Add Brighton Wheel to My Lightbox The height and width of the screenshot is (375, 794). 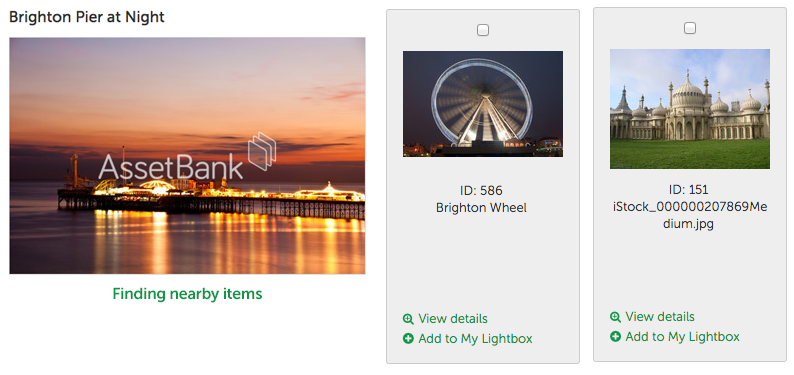(x=475, y=339)
